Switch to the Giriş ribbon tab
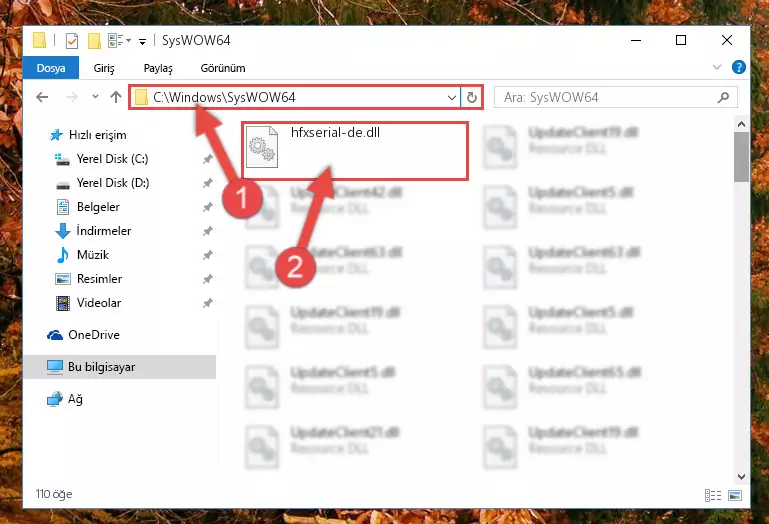Screen dimensions: 769x524 pyautogui.click(x=104, y=68)
